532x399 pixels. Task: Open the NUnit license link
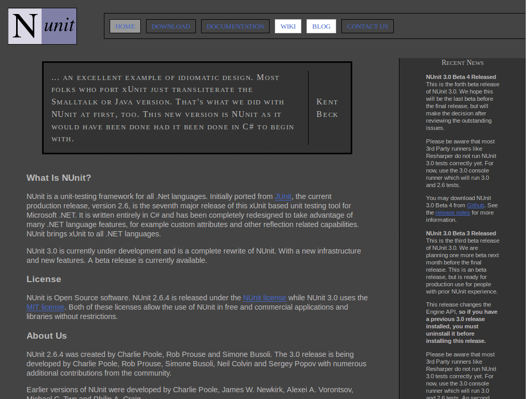264,298
